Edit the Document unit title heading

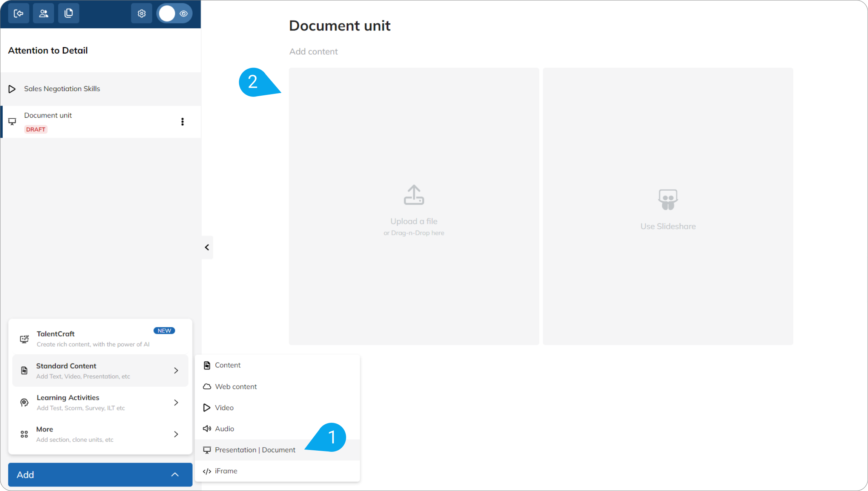tap(340, 26)
